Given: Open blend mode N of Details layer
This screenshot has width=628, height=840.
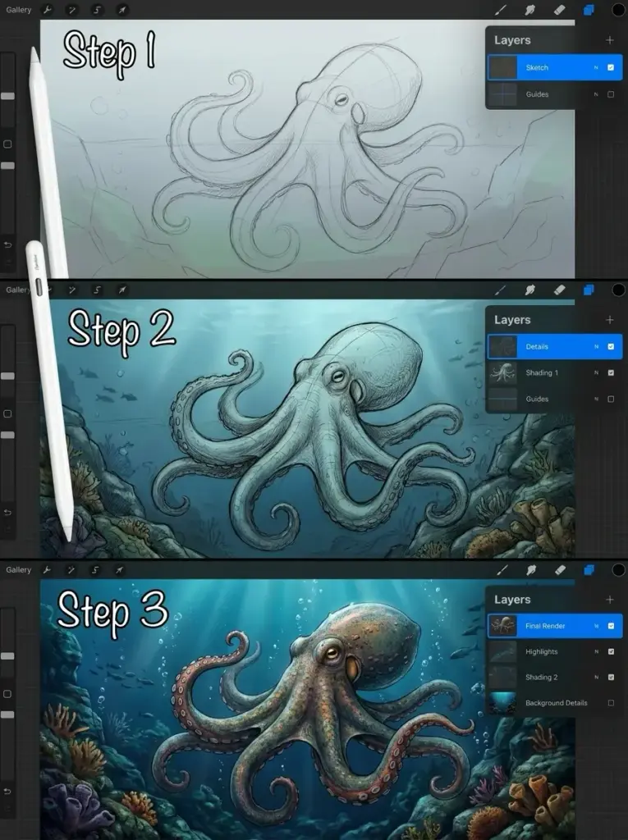Looking at the screenshot, I should pos(596,347).
